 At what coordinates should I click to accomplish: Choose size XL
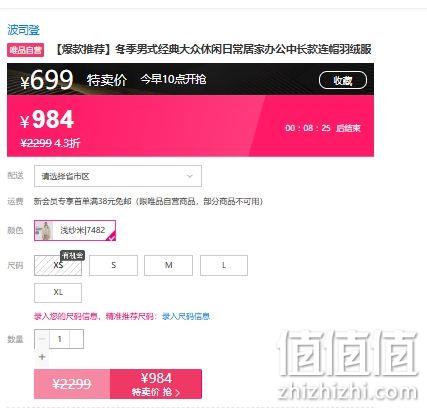[x=58, y=293]
